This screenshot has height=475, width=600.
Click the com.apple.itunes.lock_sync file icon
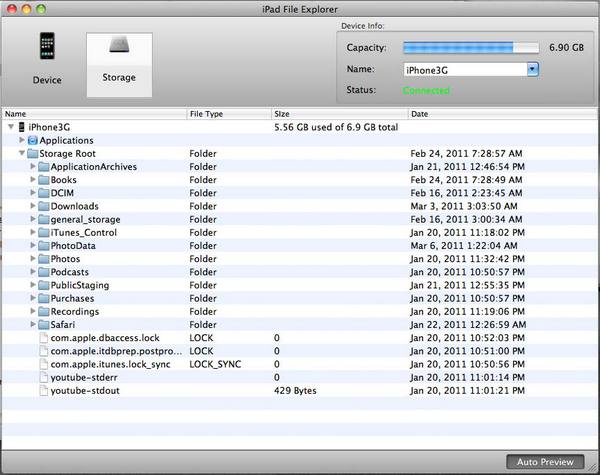pyautogui.click(x=44, y=364)
